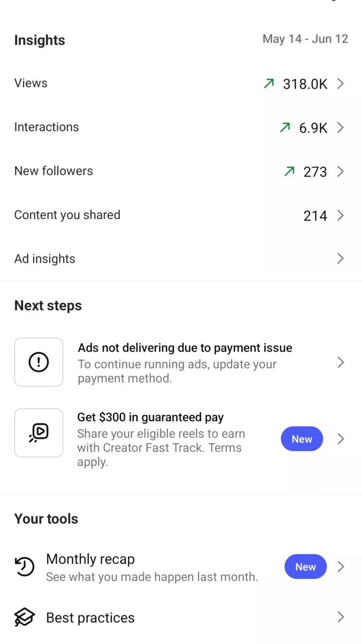
Task: Open the Content you shared row
Action: coord(181,216)
